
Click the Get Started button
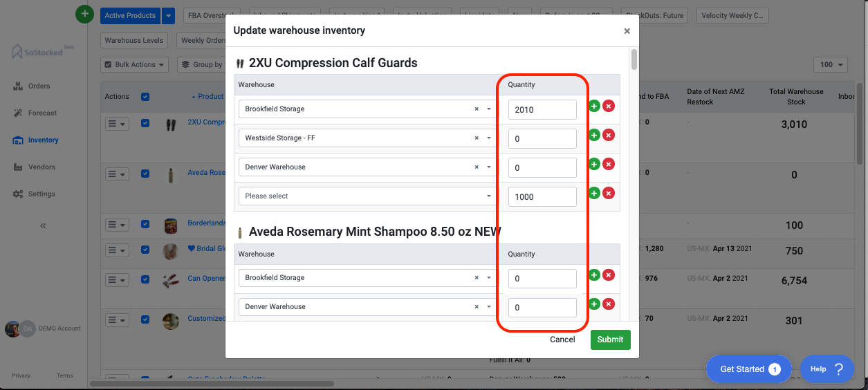[x=750, y=369]
